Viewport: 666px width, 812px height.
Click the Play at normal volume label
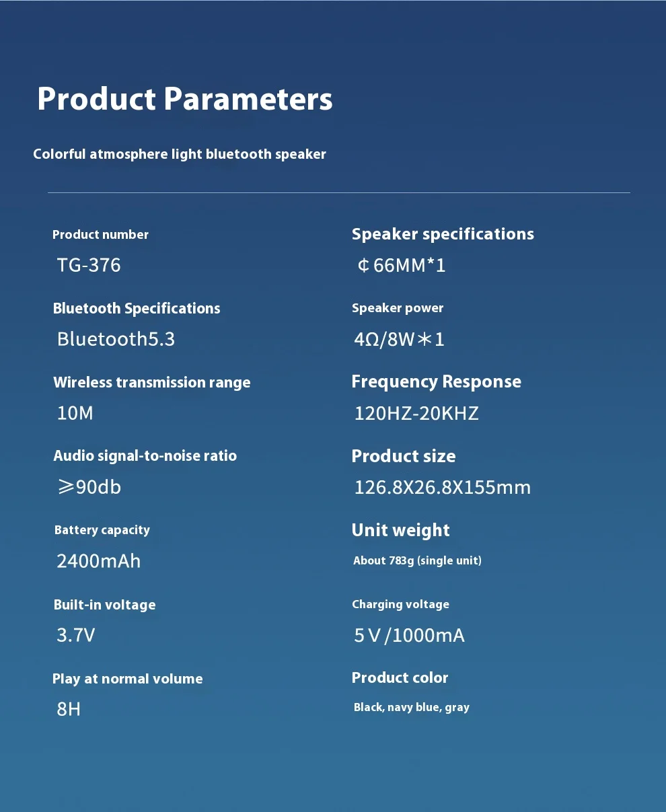[x=128, y=679]
